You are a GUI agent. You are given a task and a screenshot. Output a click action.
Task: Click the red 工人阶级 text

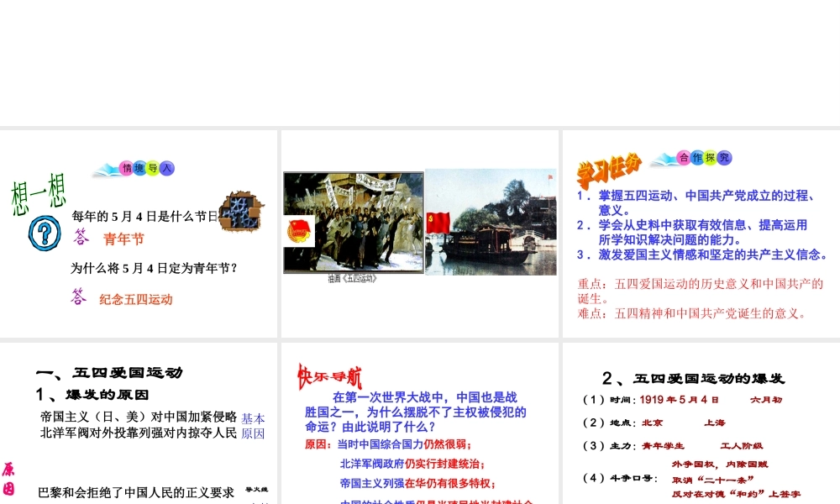tap(742, 445)
